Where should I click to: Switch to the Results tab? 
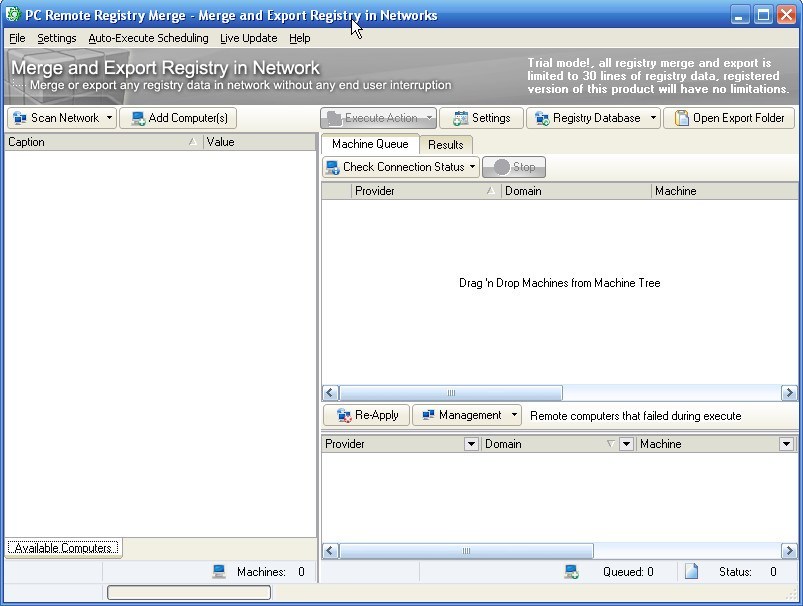[x=445, y=144]
